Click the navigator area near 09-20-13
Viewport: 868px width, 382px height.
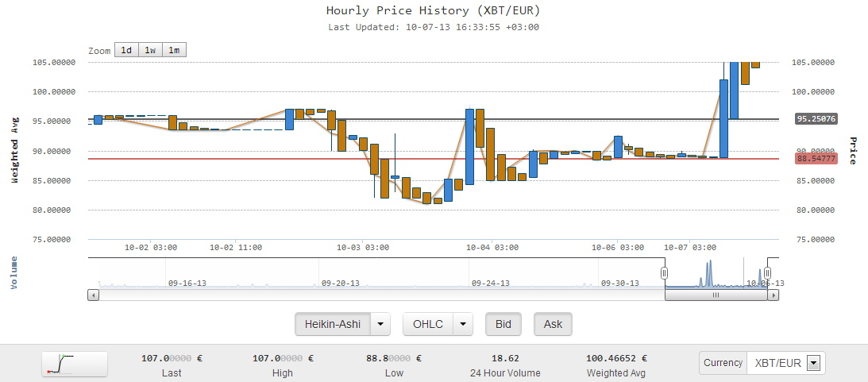click(340, 278)
